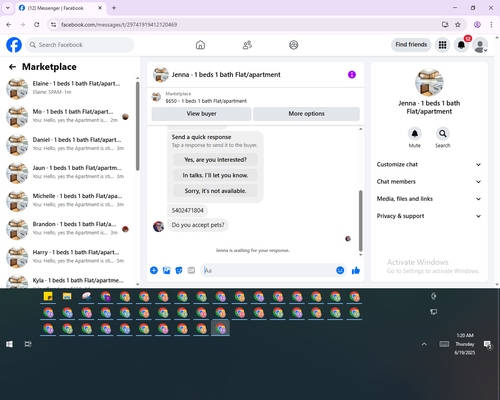Open the emoji picker in the message box
This screenshot has height=400, width=500.
340,270
